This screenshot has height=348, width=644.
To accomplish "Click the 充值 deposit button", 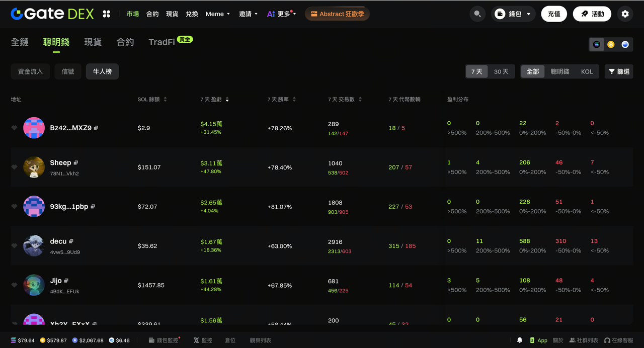I will [x=554, y=14].
